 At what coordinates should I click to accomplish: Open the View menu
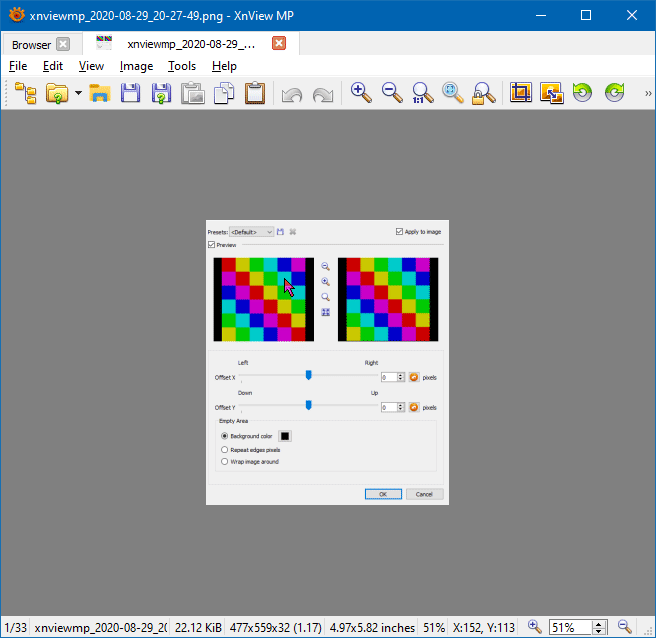[91, 66]
